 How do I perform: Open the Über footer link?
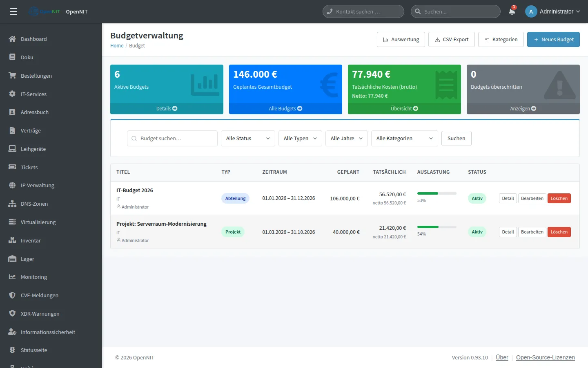click(x=502, y=357)
